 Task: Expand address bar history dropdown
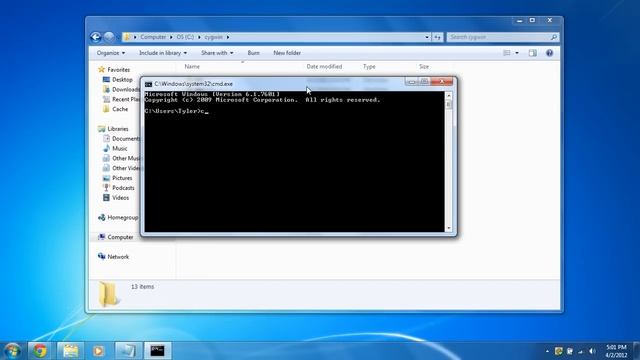427,37
